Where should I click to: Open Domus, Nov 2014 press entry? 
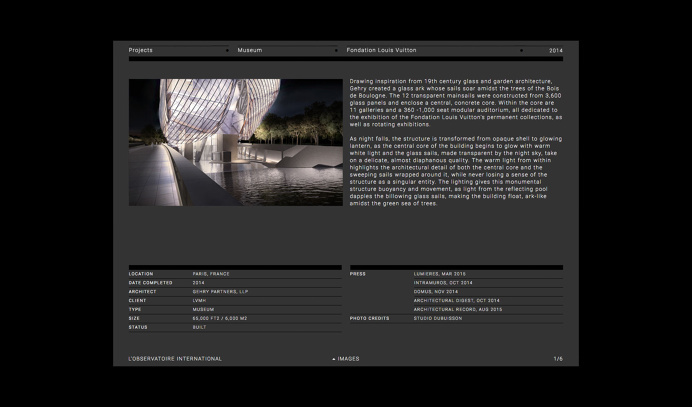436,291
